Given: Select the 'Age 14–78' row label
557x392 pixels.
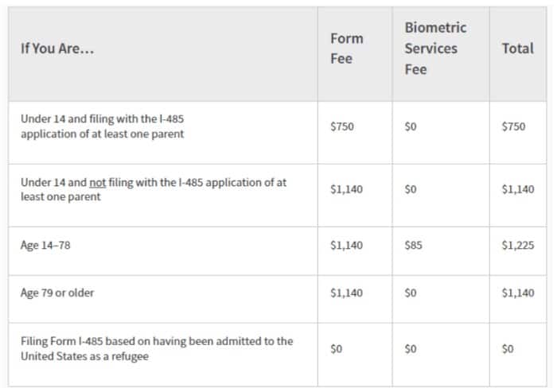Looking at the screenshot, I should pyautogui.click(x=45, y=246).
